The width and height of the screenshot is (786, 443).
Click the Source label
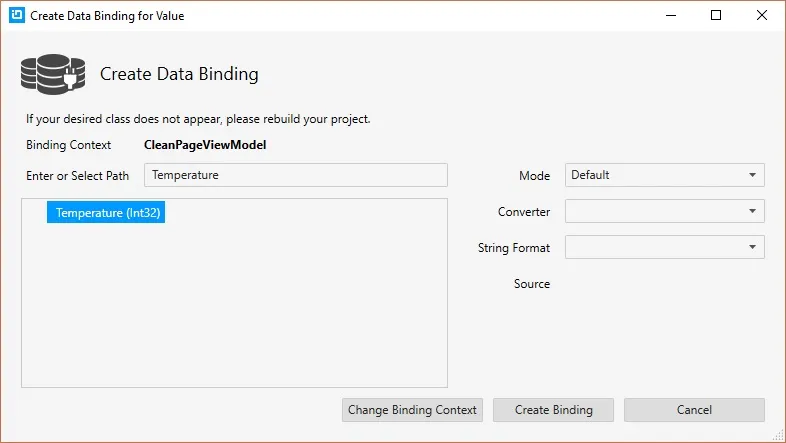pyautogui.click(x=532, y=284)
